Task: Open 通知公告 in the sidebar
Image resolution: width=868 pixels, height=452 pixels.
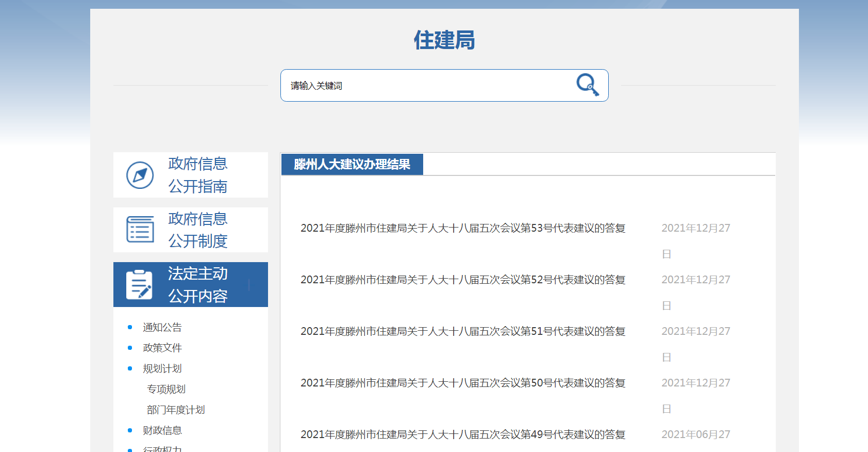Action: (x=162, y=327)
